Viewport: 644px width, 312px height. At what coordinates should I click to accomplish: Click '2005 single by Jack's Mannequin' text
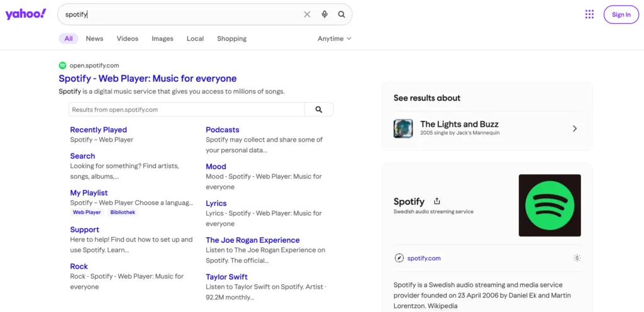(460, 133)
